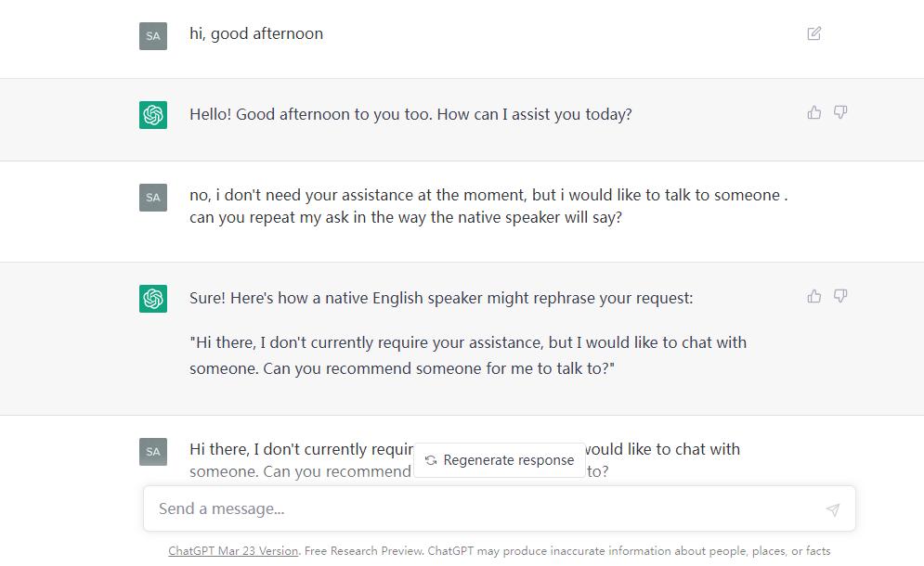Click the quoted rephrased request text
The width and height of the screenshot is (924, 566).
(467, 355)
